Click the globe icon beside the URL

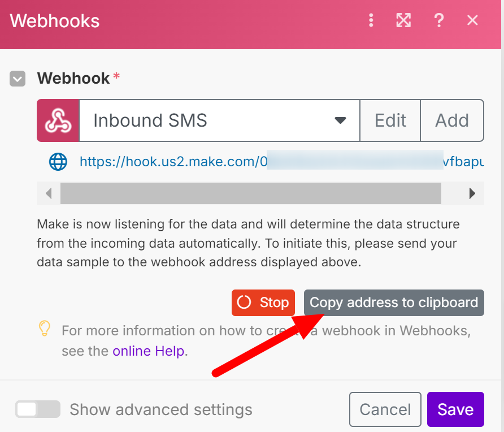[58, 162]
